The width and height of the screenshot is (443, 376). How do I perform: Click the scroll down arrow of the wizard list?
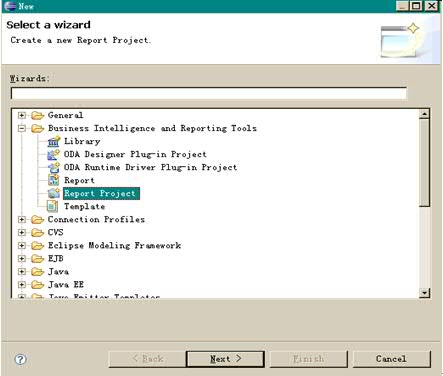424,293
